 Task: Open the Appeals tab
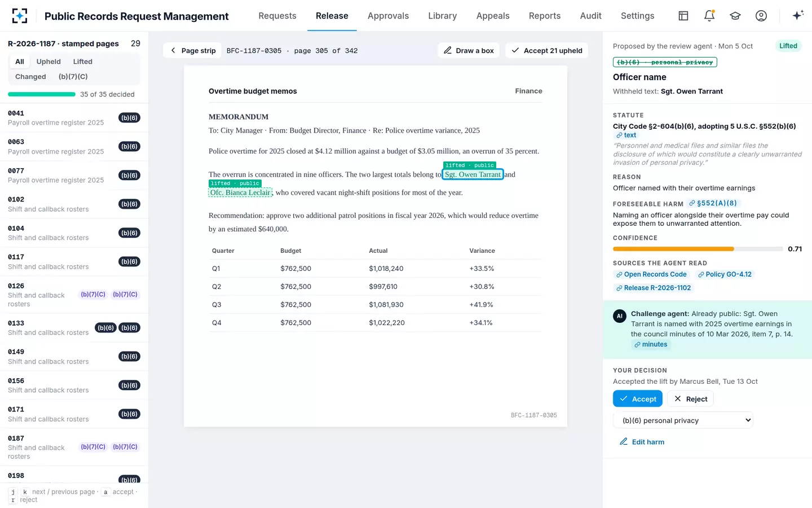pos(493,16)
